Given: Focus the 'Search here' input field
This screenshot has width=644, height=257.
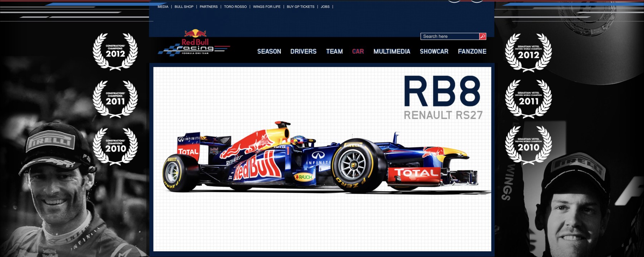Looking at the screenshot, I should 450,36.
